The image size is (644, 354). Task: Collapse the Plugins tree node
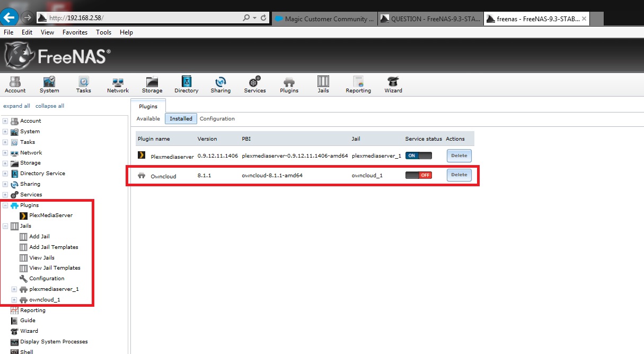point(5,205)
